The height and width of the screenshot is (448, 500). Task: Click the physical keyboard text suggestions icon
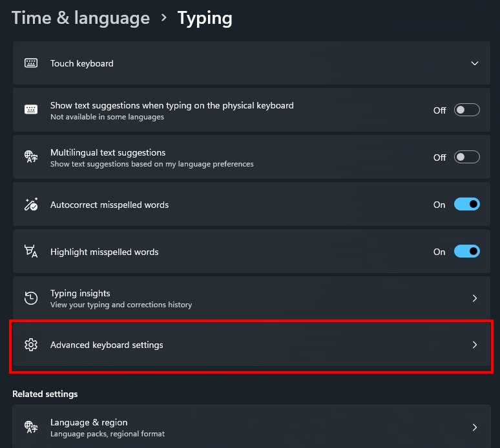tap(31, 110)
